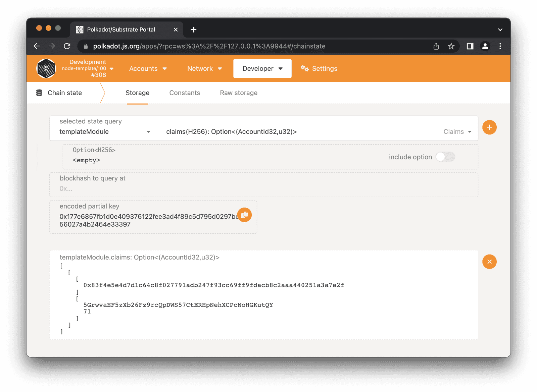Click block number #308 link

(x=99, y=75)
